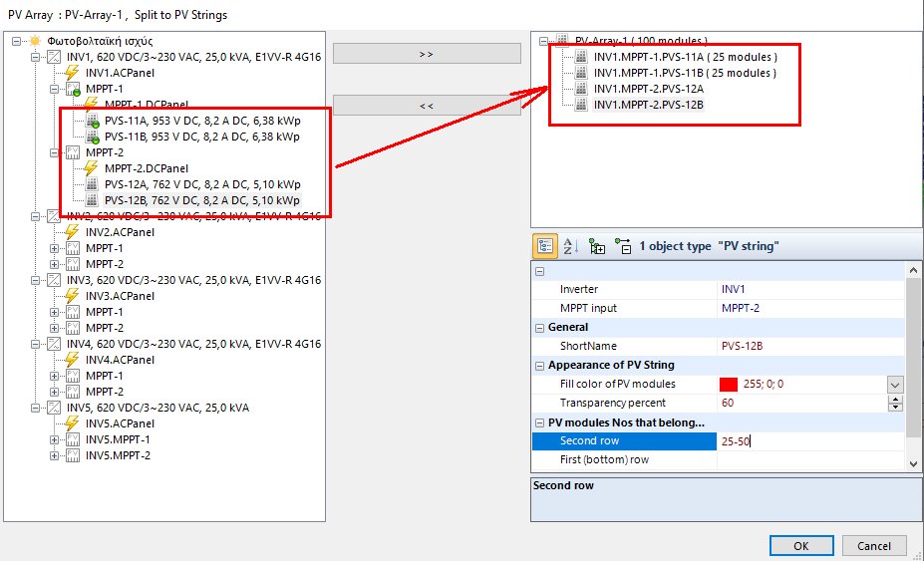Collapse the INV4 inverter tree node
The image size is (924, 561).
[35, 344]
